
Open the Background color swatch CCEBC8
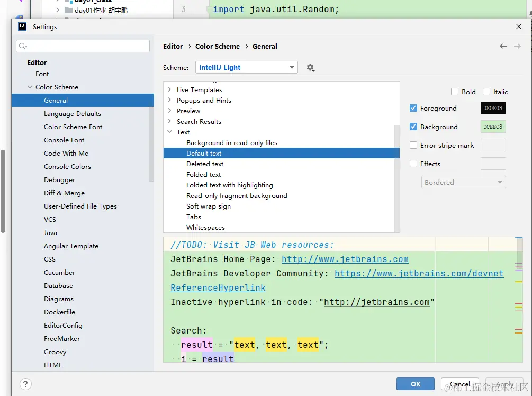point(493,127)
